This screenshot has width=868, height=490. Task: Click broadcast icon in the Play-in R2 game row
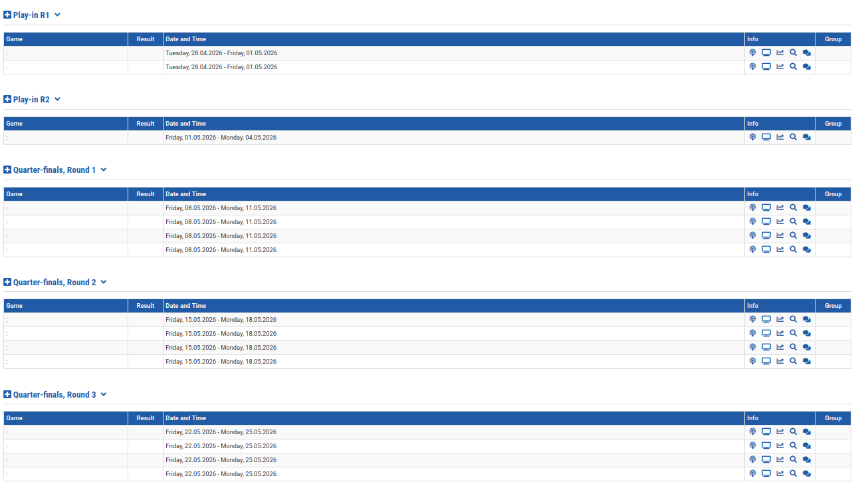click(x=752, y=138)
